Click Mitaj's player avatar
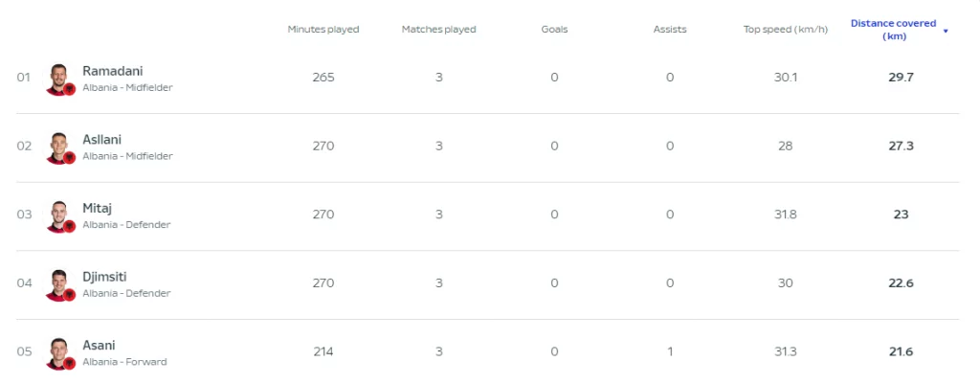The image size is (980, 384). tap(58, 215)
